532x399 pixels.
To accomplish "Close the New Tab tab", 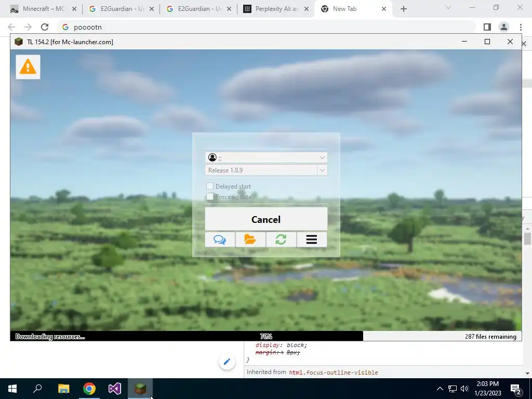I will pyautogui.click(x=384, y=9).
